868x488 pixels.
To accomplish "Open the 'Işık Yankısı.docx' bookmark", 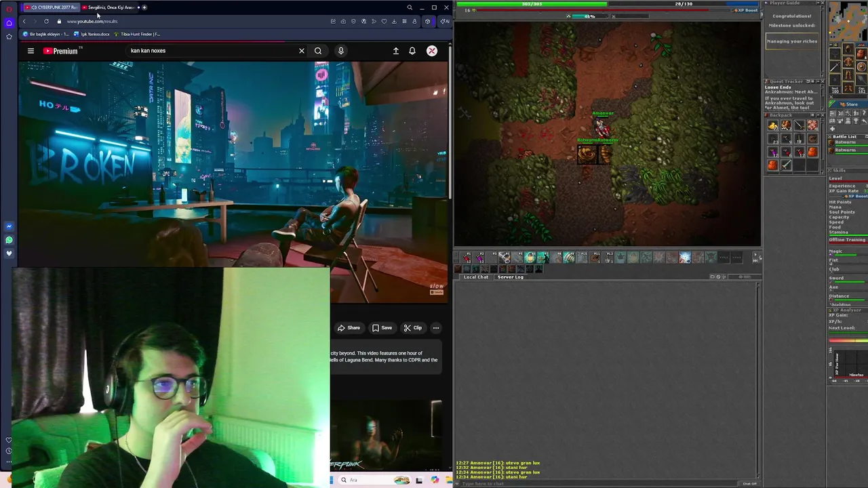I will coord(92,34).
